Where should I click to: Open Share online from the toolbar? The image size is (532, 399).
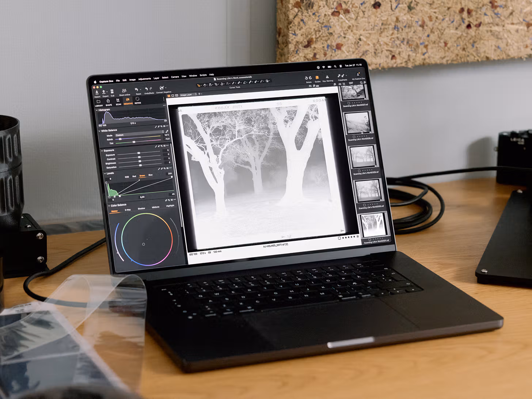pos(124,91)
